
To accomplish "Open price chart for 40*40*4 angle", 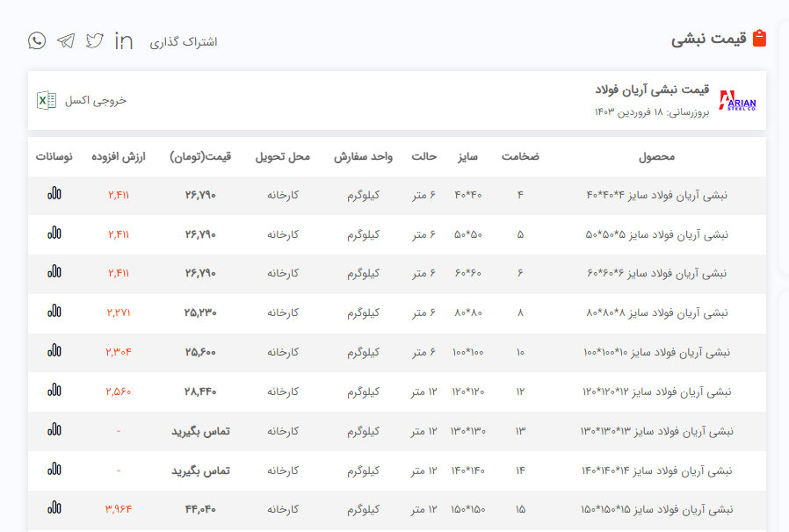I will click(x=54, y=193).
